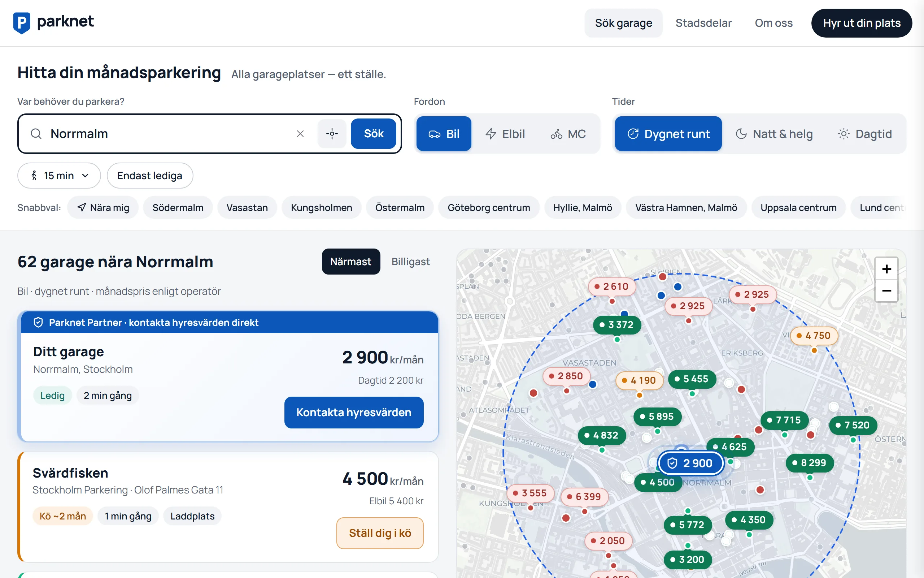Toggle the Endast lediga filter

(150, 176)
